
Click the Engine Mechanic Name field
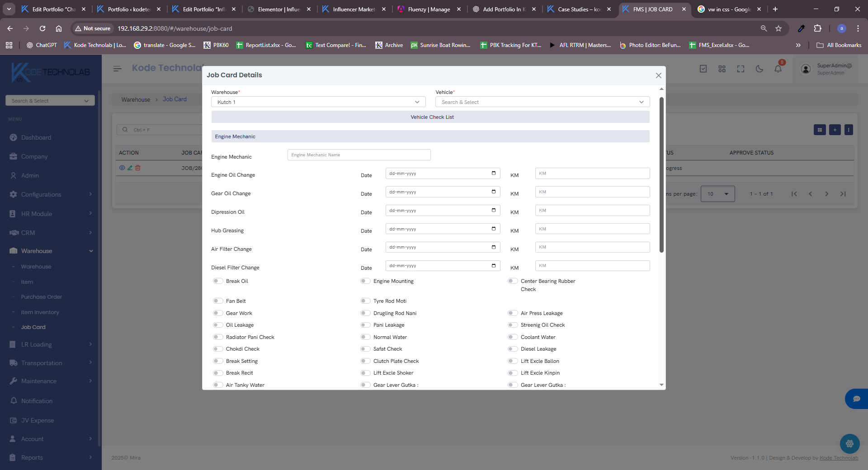point(359,155)
